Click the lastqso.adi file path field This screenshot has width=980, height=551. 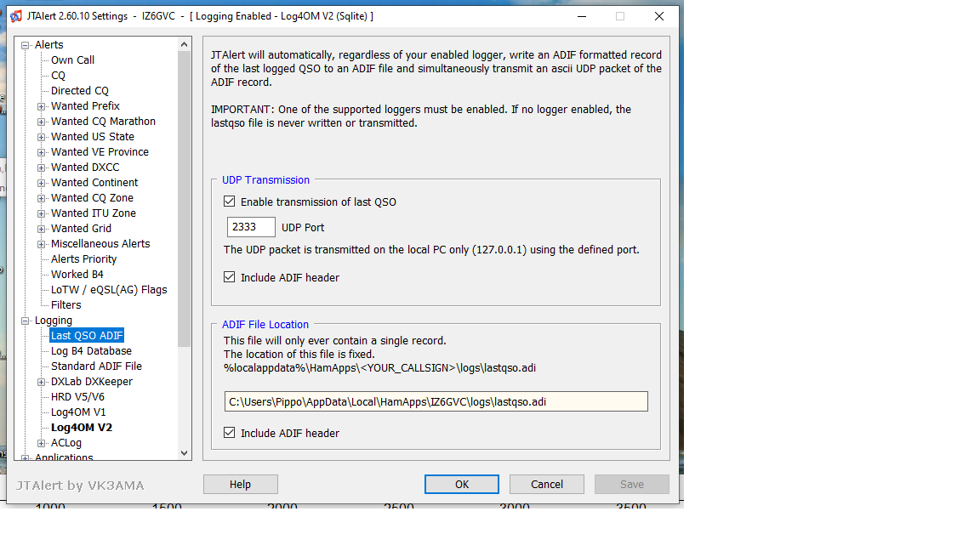(436, 401)
